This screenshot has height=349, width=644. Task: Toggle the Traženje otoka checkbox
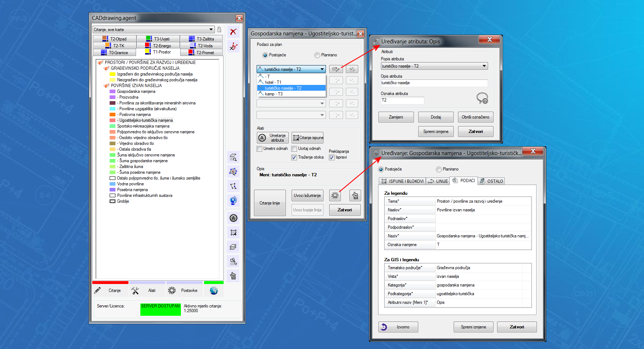tap(294, 158)
